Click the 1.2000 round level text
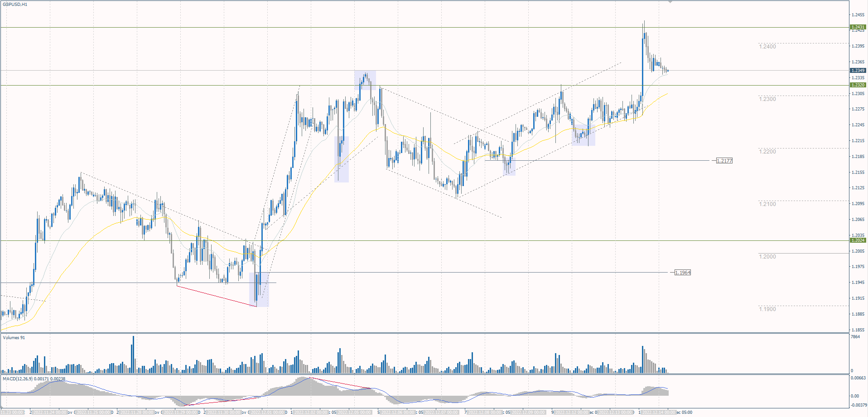The image size is (868, 417). click(767, 257)
